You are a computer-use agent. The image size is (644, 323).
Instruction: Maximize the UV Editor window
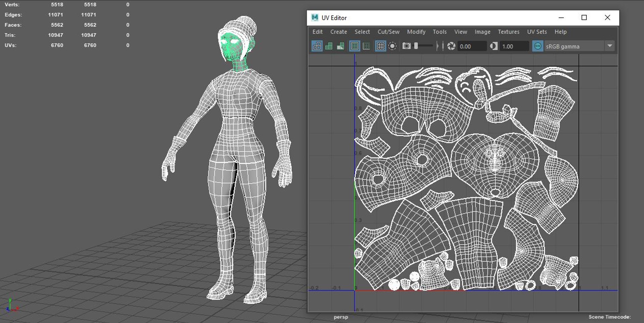[584, 17]
